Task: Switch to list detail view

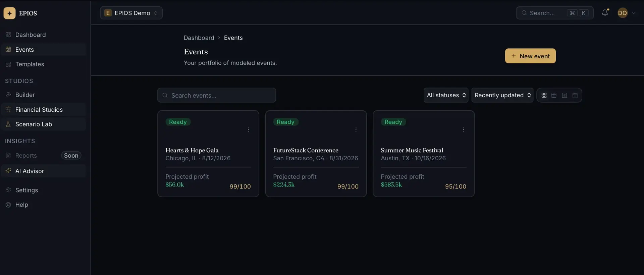Action: pyautogui.click(x=565, y=95)
